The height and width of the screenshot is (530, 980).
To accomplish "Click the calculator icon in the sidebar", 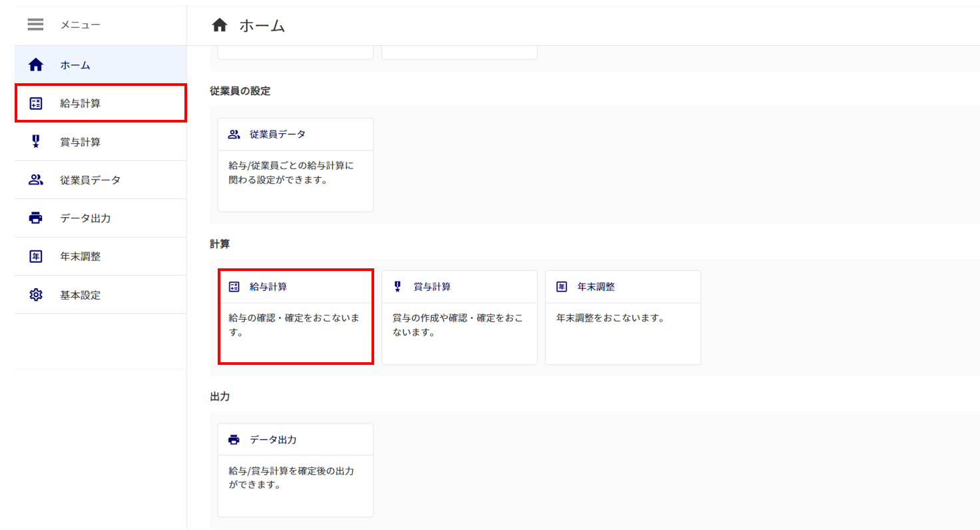I will (x=36, y=103).
